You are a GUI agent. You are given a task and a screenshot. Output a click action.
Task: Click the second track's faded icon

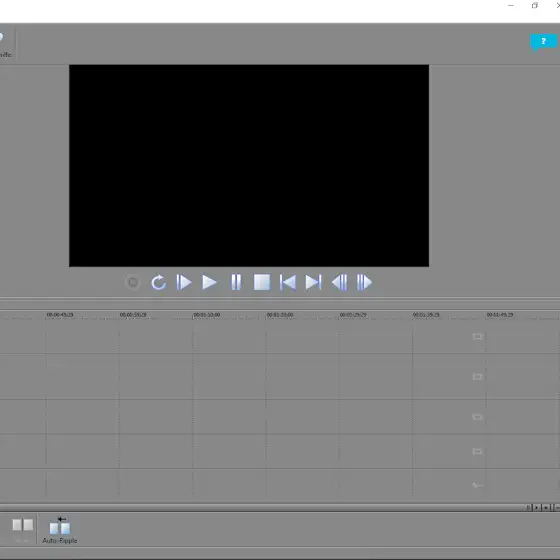(x=477, y=376)
